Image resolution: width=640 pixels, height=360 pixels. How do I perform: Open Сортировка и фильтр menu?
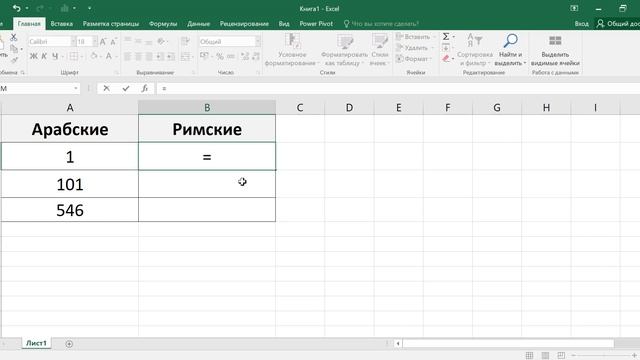tap(475, 50)
